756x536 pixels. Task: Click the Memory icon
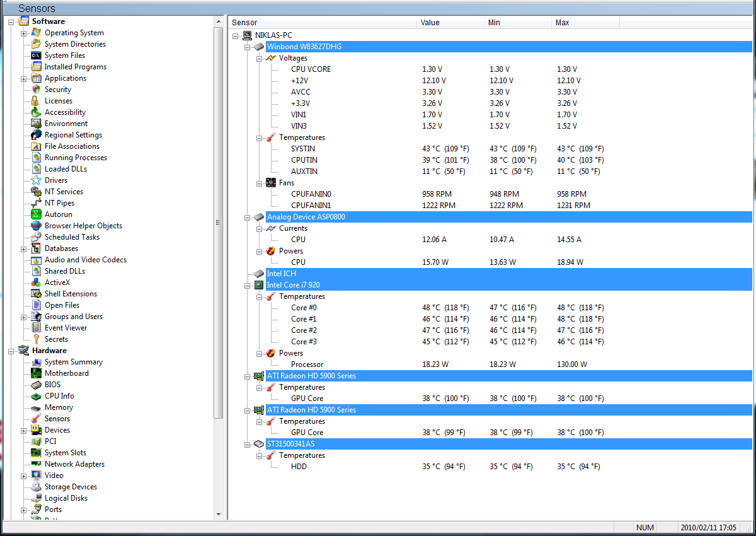point(37,407)
